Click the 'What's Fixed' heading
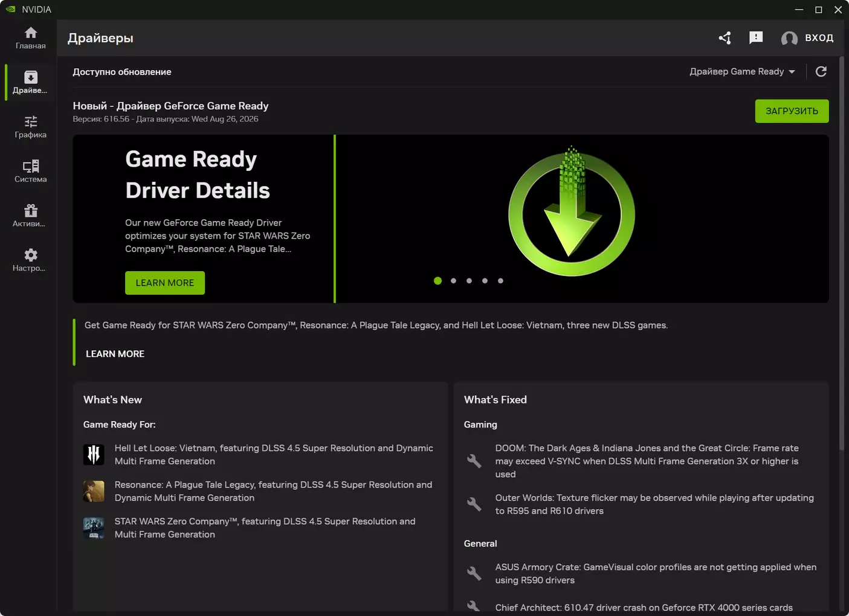 coord(496,400)
